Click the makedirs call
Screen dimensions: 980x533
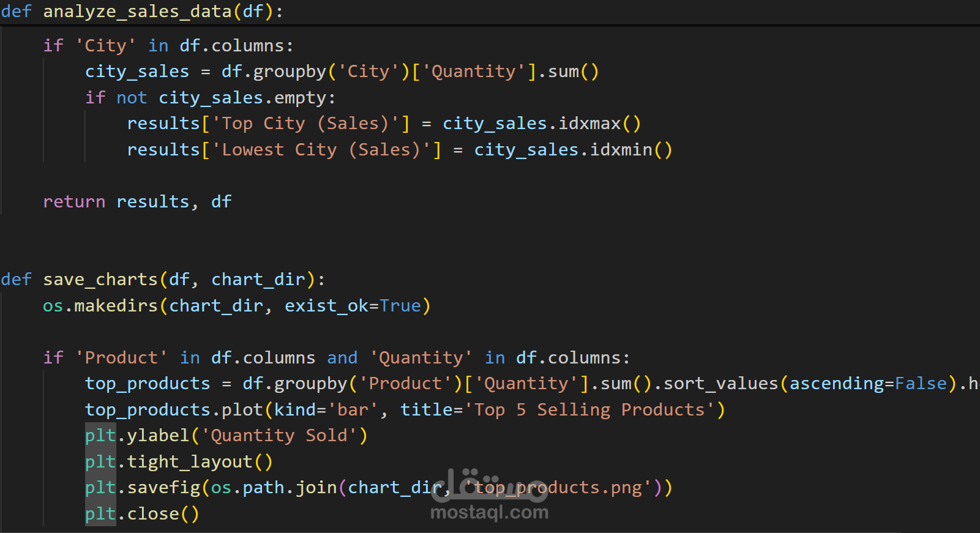pos(116,306)
